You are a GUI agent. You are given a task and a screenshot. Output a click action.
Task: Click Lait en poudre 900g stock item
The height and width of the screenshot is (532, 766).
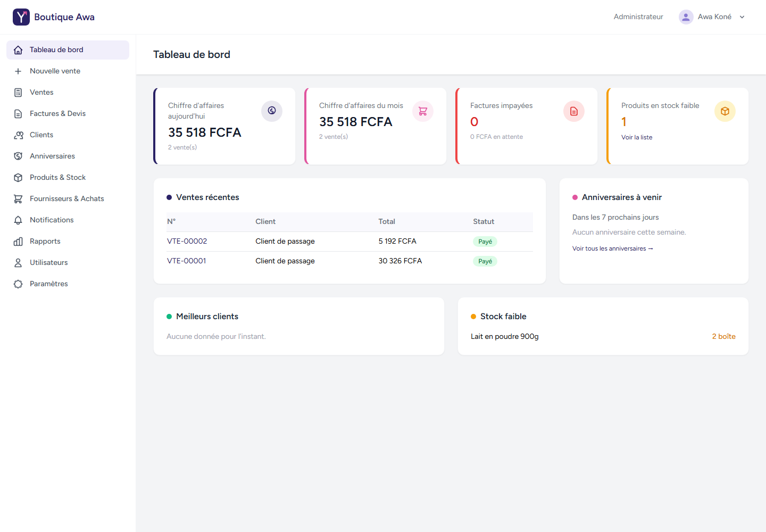pos(505,337)
